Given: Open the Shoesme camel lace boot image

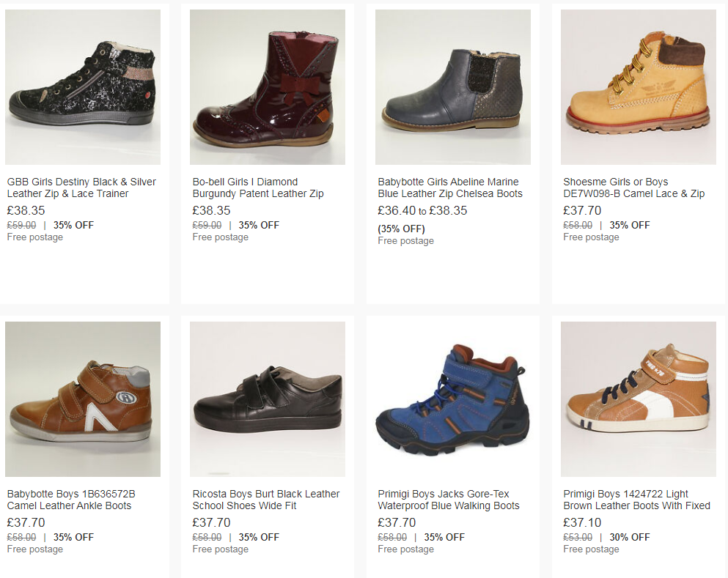Looking at the screenshot, I should (639, 87).
